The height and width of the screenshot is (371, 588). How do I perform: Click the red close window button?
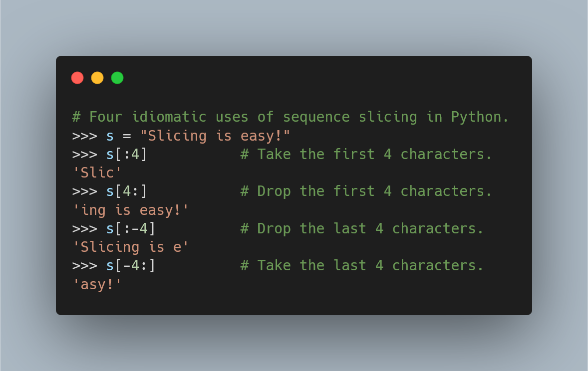point(77,78)
